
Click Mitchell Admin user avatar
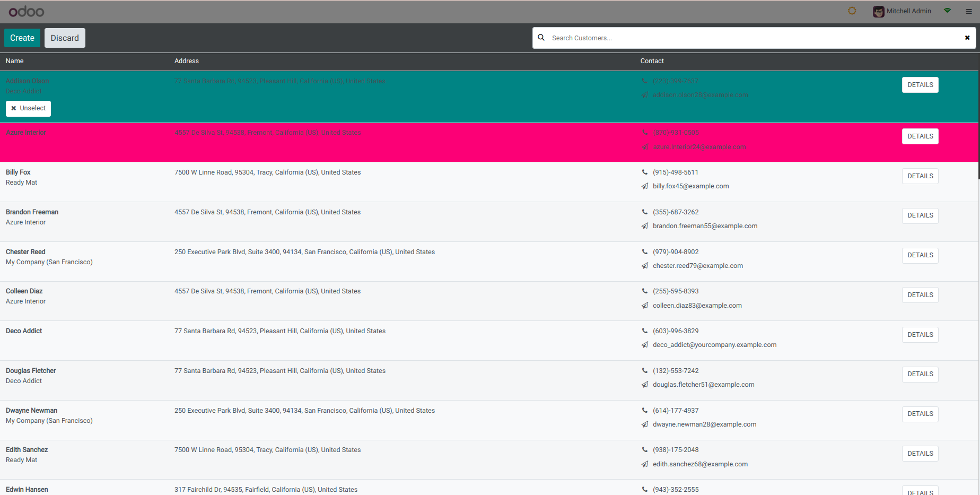879,12
